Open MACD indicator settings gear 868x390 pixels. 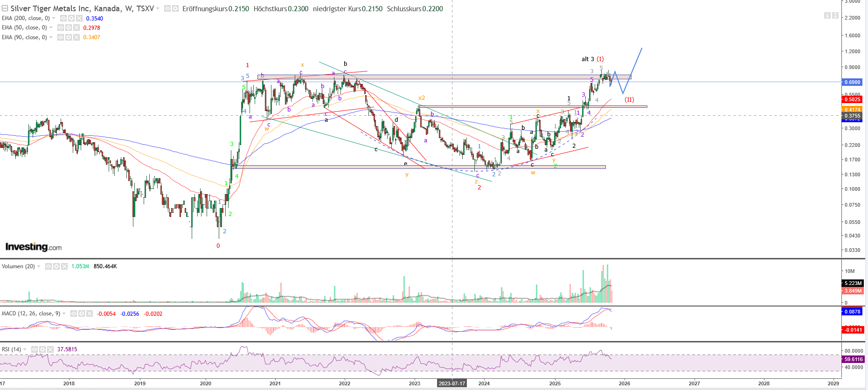82,313
